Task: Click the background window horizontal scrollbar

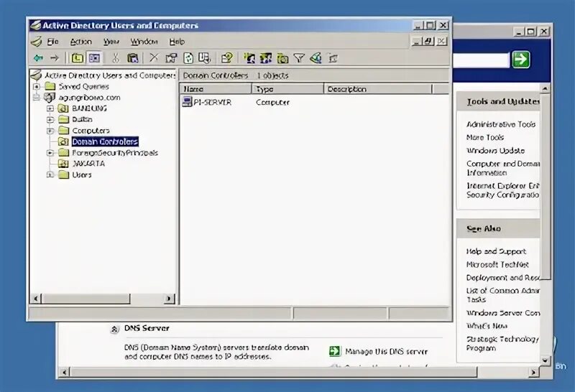Action: [x=273, y=373]
